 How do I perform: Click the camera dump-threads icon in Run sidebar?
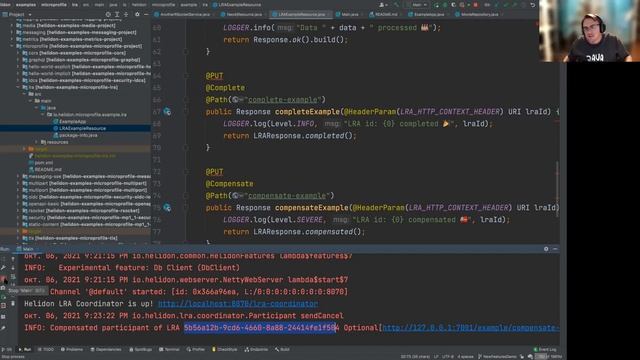4,288
